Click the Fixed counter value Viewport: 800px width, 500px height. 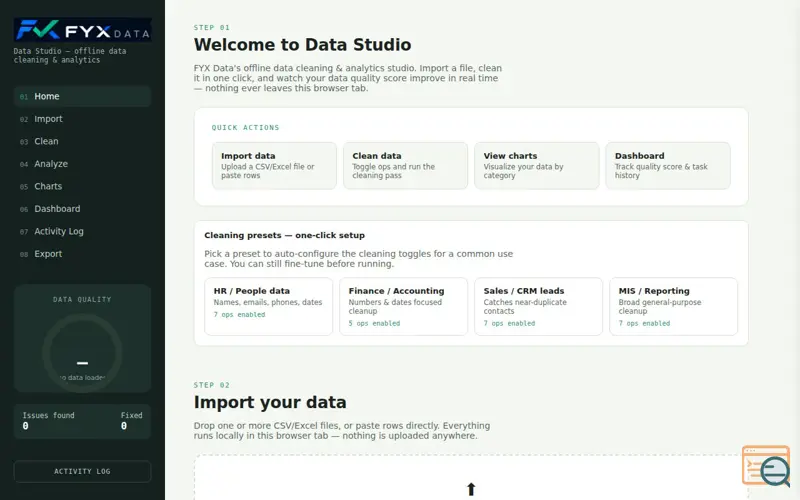point(124,426)
